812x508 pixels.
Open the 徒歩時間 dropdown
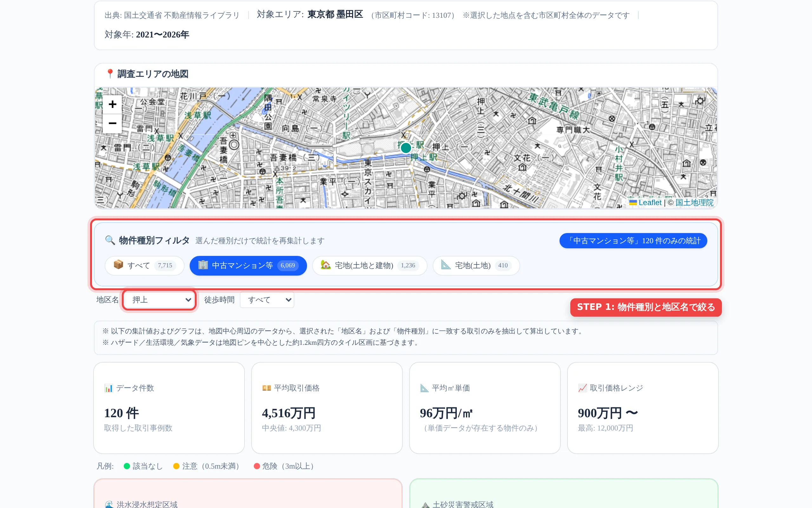tap(267, 300)
